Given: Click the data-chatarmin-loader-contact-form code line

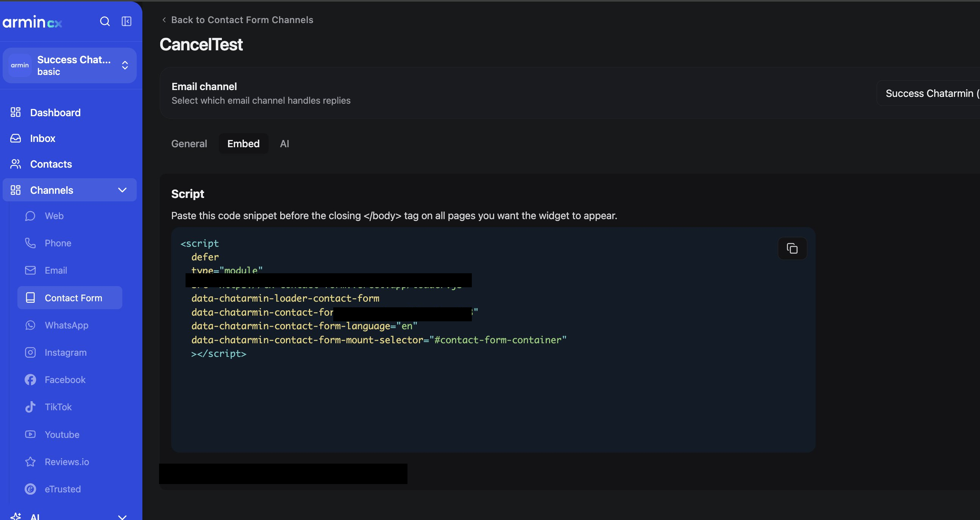Looking at the screenshot, I should point(285,298).
